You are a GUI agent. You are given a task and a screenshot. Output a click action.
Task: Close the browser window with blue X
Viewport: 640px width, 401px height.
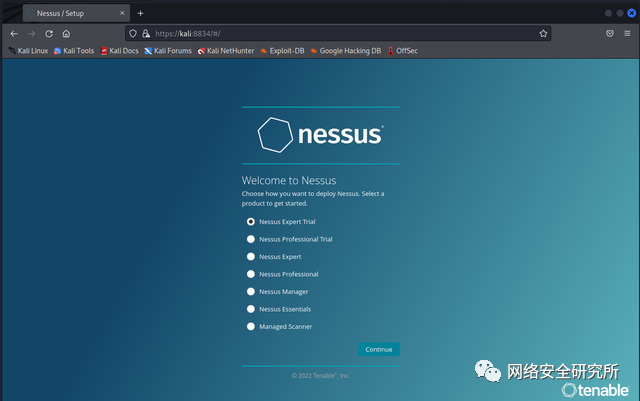pos(631,13)
